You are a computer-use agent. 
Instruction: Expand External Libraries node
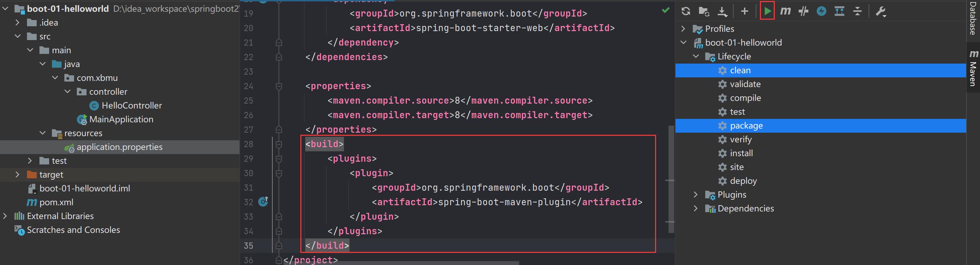[x=5, y=216]
